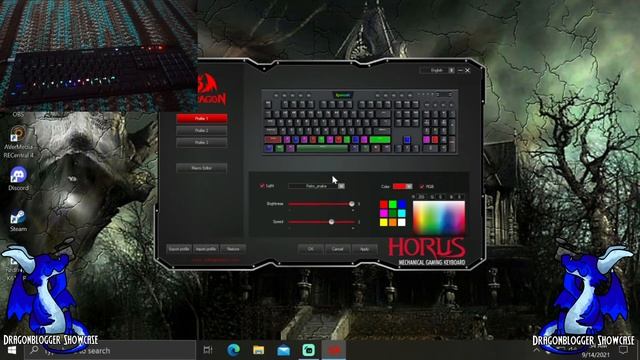Pick the white color swatch

pos(402,222)
